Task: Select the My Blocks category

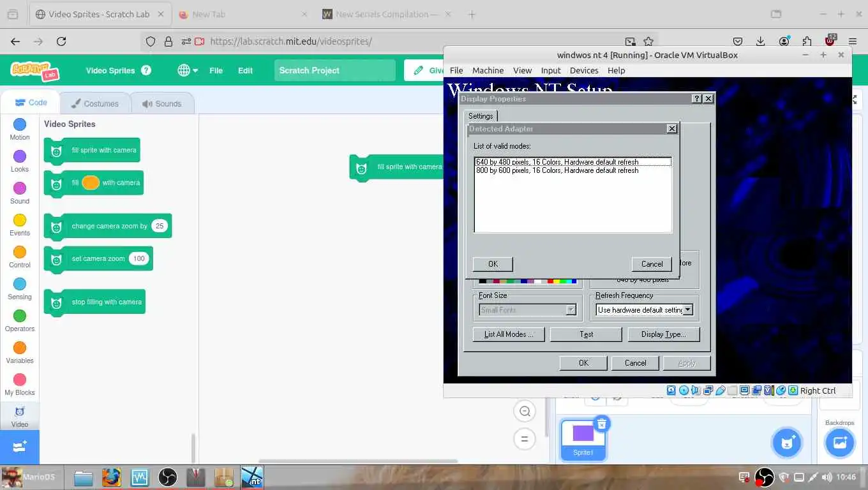Action: (20, 380)
